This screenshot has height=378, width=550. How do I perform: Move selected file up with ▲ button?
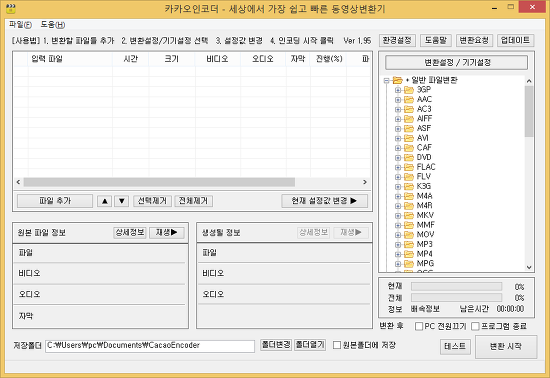[105, 201]
